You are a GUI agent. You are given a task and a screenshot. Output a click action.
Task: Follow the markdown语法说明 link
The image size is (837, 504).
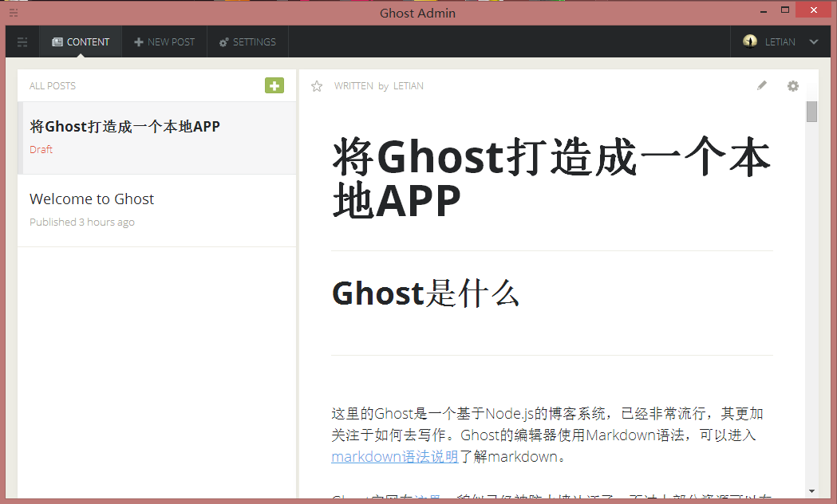(395, 456)
